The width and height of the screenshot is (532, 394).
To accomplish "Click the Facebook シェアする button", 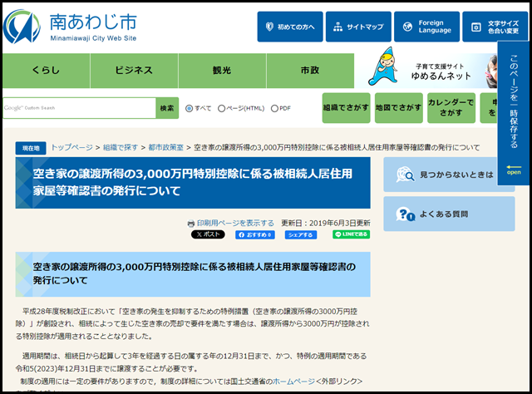I will 301,235.
